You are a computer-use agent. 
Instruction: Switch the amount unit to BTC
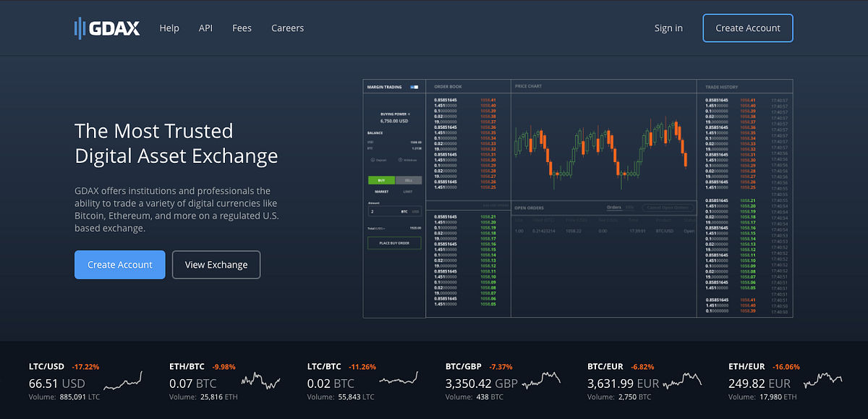404,212
